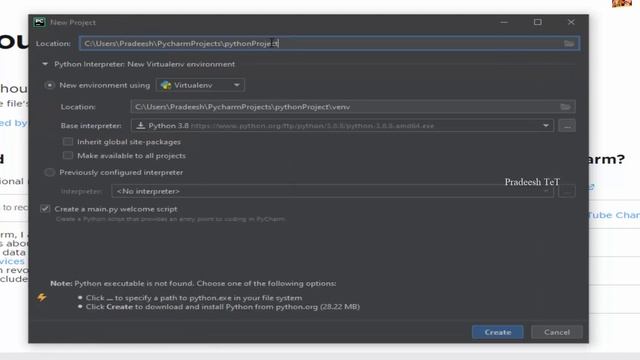Screen dimensions: 640x360
Task: Collapse the Python Interpreter section
Action: click(45, 64)
